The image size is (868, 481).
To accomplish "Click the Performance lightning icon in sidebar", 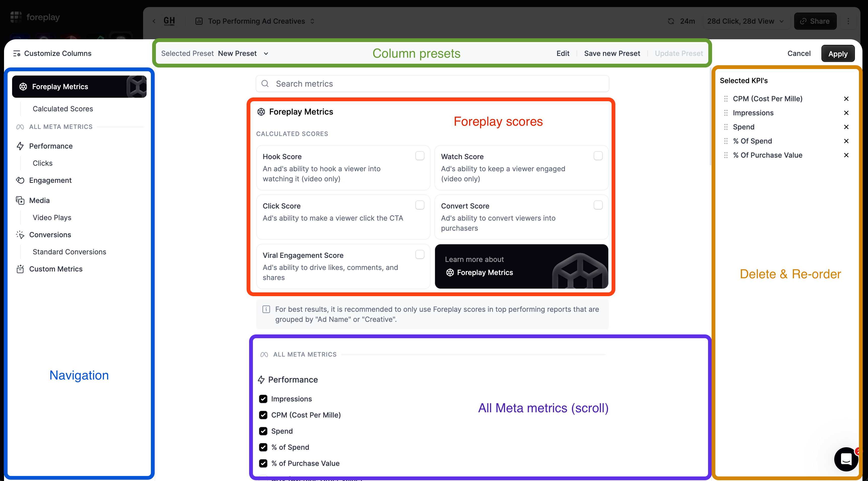I will 20,146.
